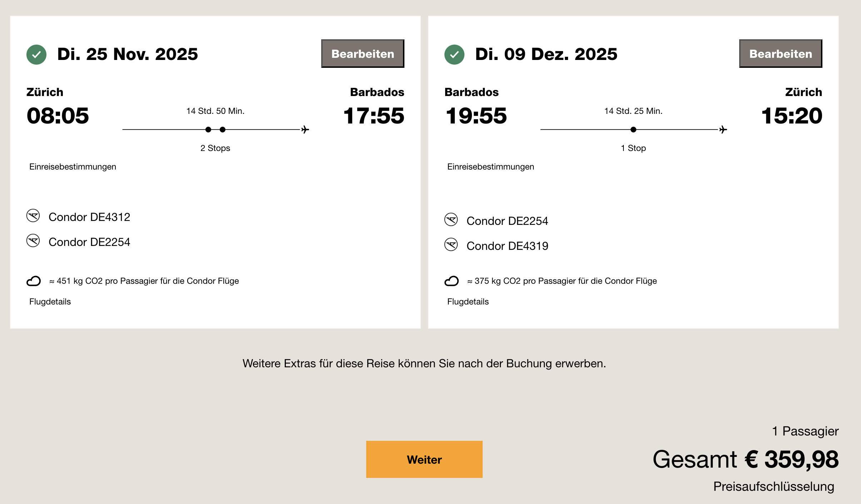Click the green checkmark beside 25 Nov. 2025
This screenshot has height=504, width=861.
tap(36, 55)
